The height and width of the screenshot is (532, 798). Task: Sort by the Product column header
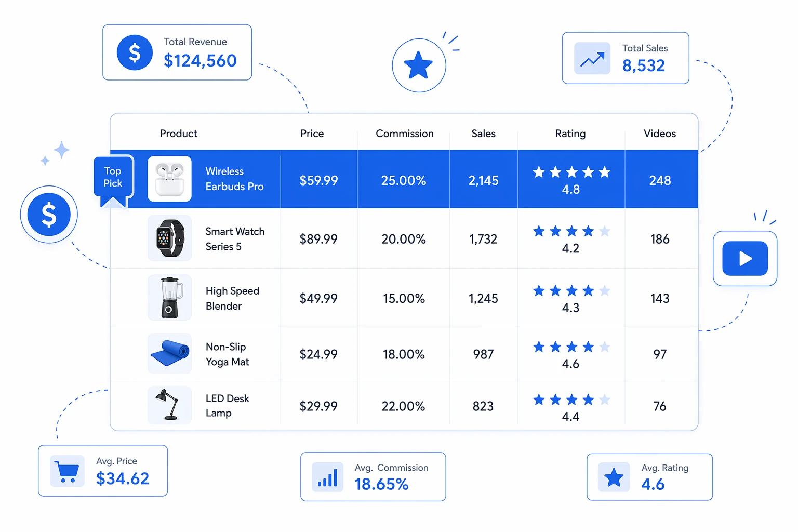179,134
